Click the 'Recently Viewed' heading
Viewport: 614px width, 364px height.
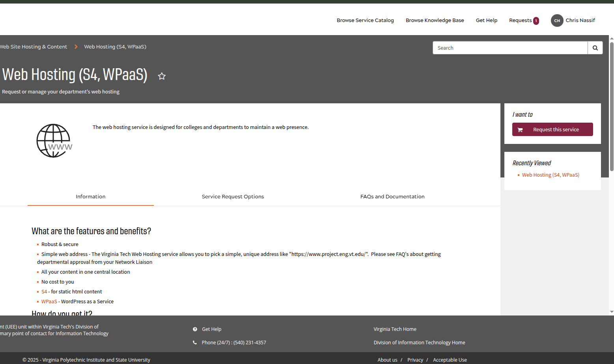[532, 163]
